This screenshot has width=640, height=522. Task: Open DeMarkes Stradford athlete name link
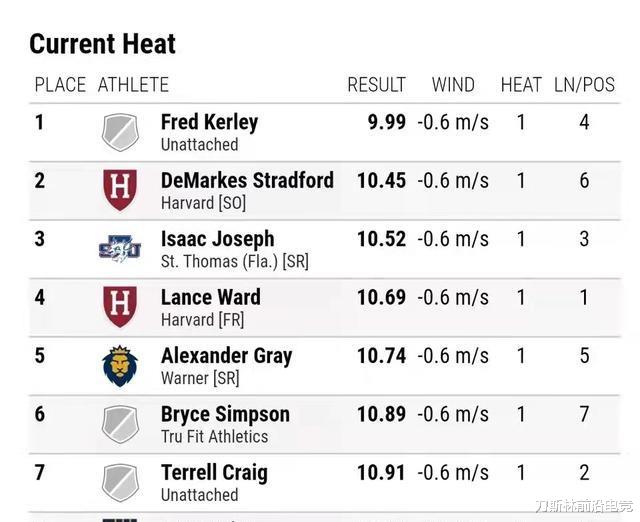(x=247, y=180)
